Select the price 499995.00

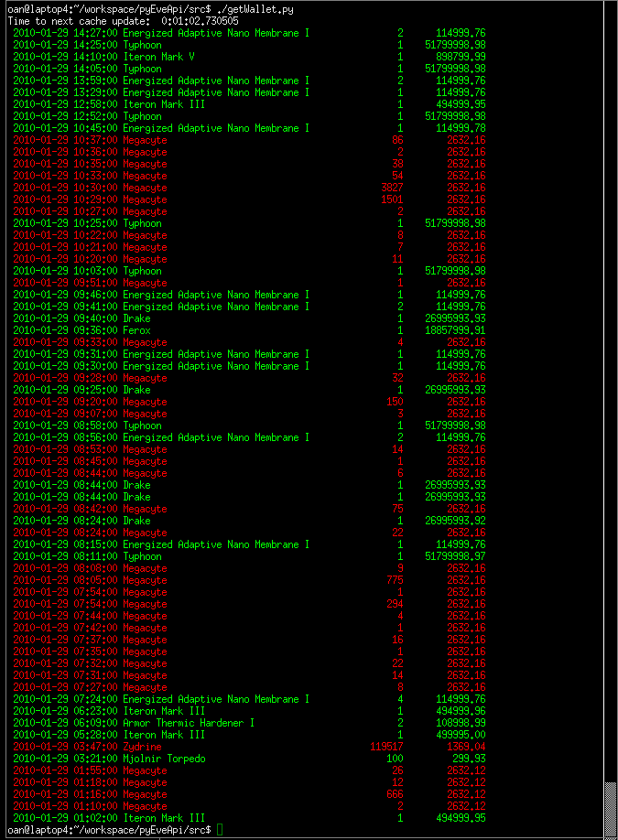[x=461, y=735]
